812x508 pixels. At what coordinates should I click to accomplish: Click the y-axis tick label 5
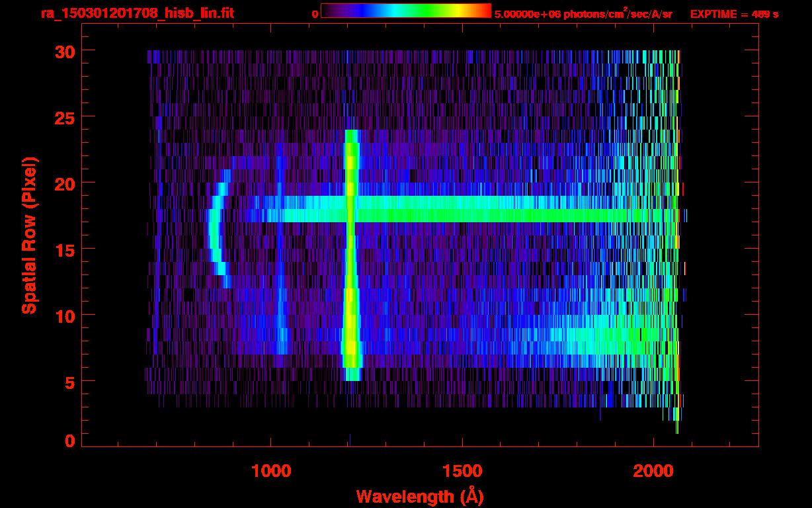(69, 382)
